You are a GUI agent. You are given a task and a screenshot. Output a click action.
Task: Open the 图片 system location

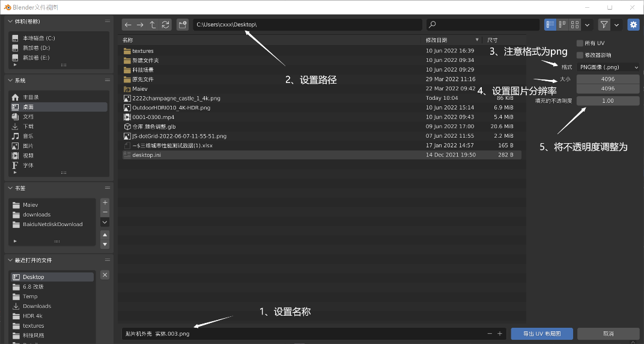click(x=59, y=146)
